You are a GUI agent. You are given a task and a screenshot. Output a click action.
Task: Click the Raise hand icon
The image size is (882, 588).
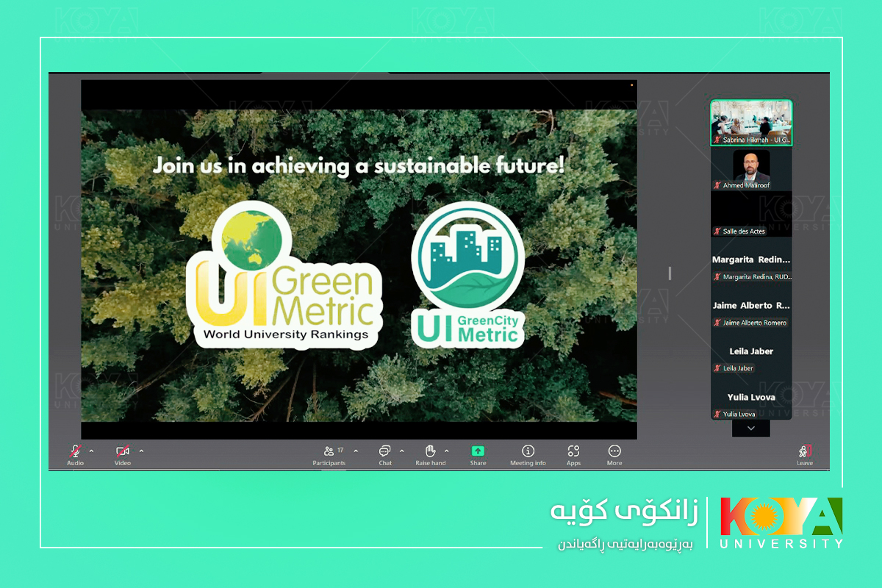pos(431,451)
